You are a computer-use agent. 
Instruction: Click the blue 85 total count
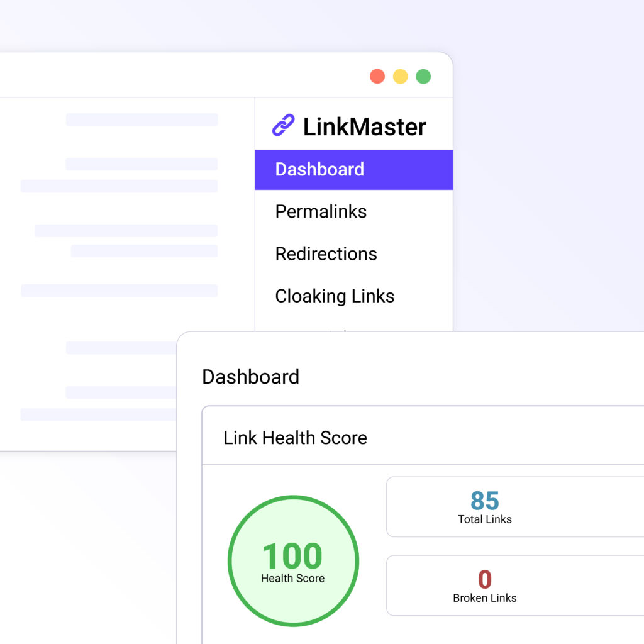coord(484,501)
